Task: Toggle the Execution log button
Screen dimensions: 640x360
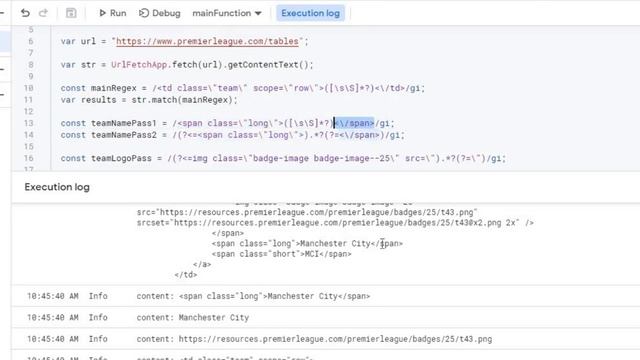Action: pos(310,13)
